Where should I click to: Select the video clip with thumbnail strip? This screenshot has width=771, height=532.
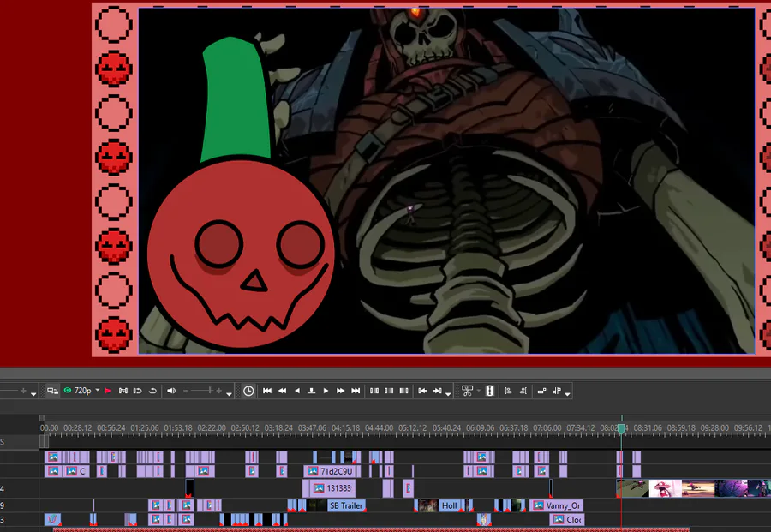pyautogui.click(x=693, y=488)
